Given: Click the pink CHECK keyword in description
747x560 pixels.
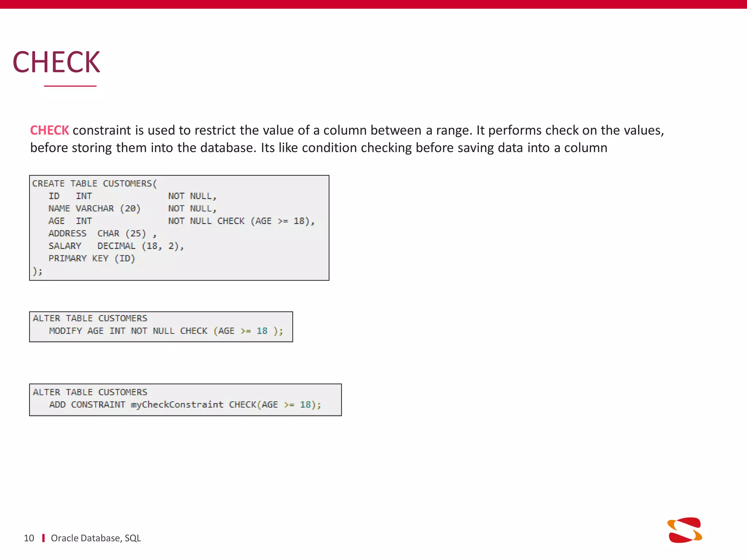Looking at the screenshot, I should click(49, 130).
